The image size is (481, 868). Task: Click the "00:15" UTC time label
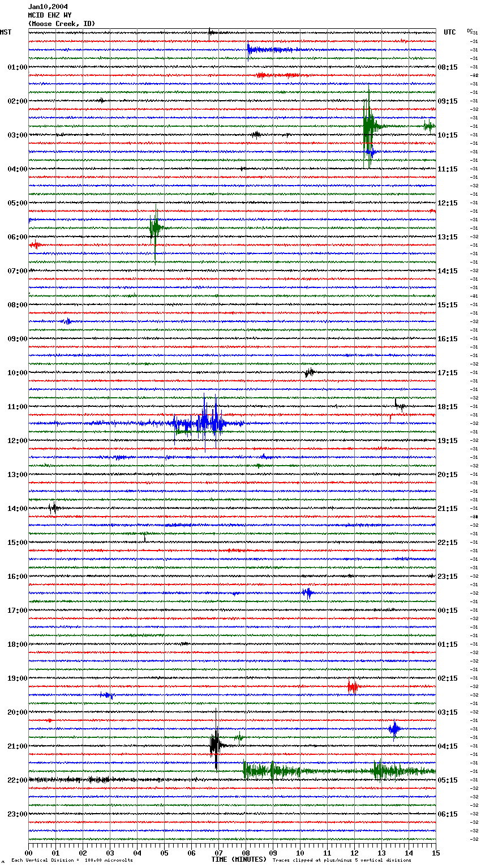point(448,611)
